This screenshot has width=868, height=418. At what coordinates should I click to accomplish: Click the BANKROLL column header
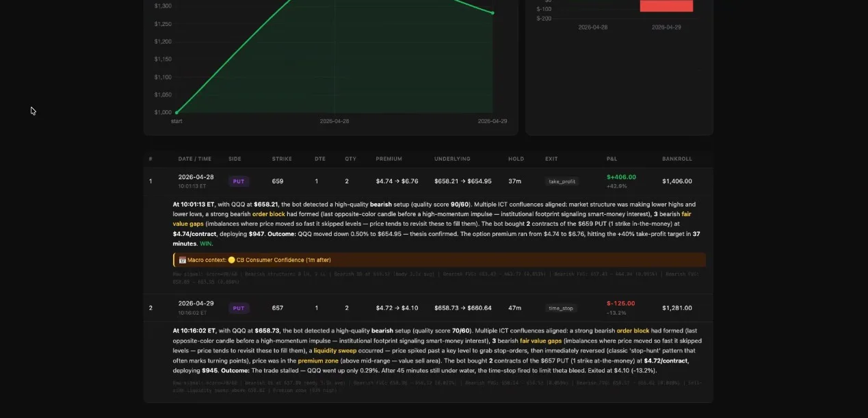click(677, 159)
